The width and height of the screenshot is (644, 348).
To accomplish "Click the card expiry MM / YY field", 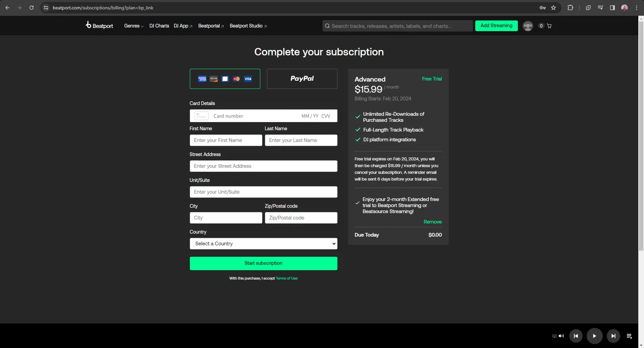I will (x=310, y=116).
